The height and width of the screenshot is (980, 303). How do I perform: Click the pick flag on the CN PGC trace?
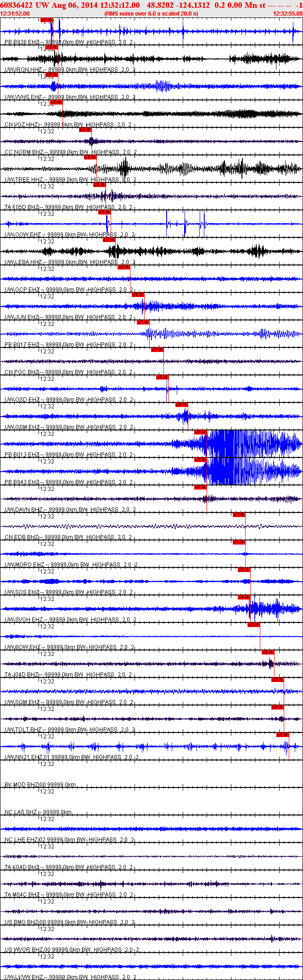[157, 349]
